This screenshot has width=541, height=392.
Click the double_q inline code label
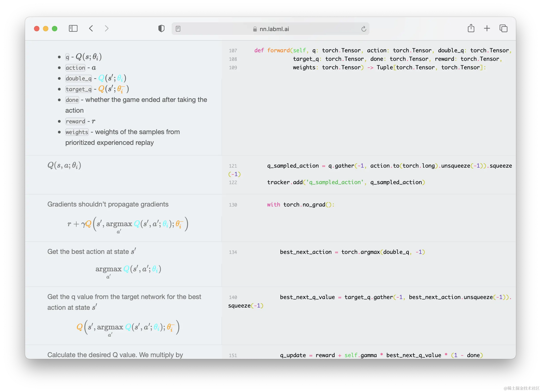79,78
